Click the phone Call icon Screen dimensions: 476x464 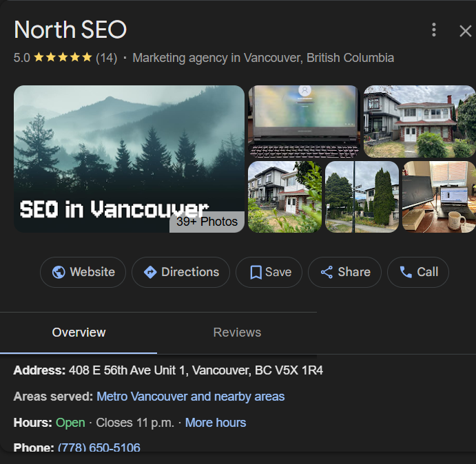pos(406,272)
